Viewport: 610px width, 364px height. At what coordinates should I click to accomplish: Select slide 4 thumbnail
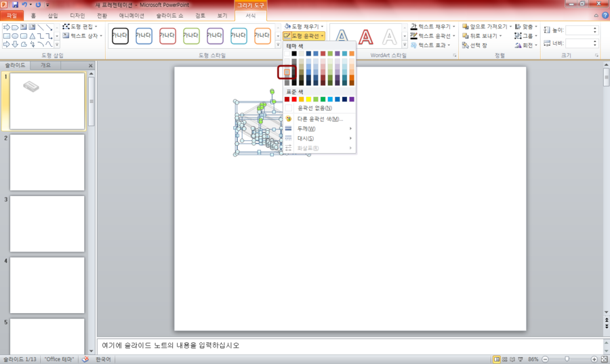coord(47,285)
